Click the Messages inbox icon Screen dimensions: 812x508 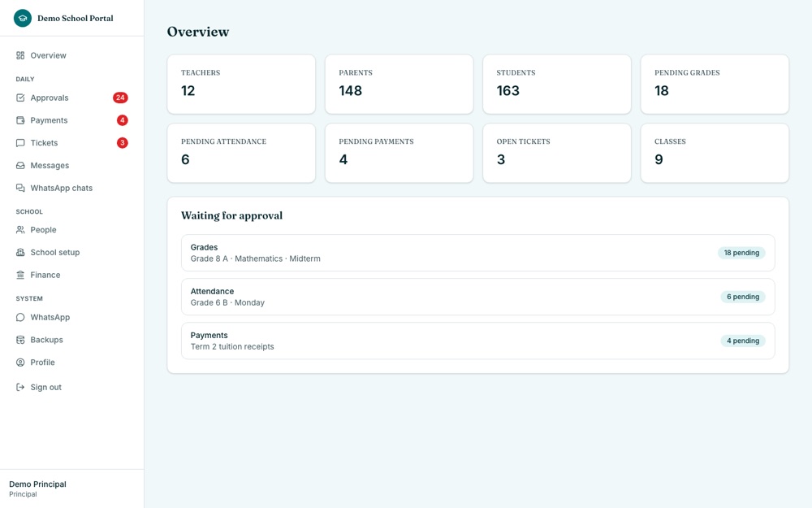[20, 165]
